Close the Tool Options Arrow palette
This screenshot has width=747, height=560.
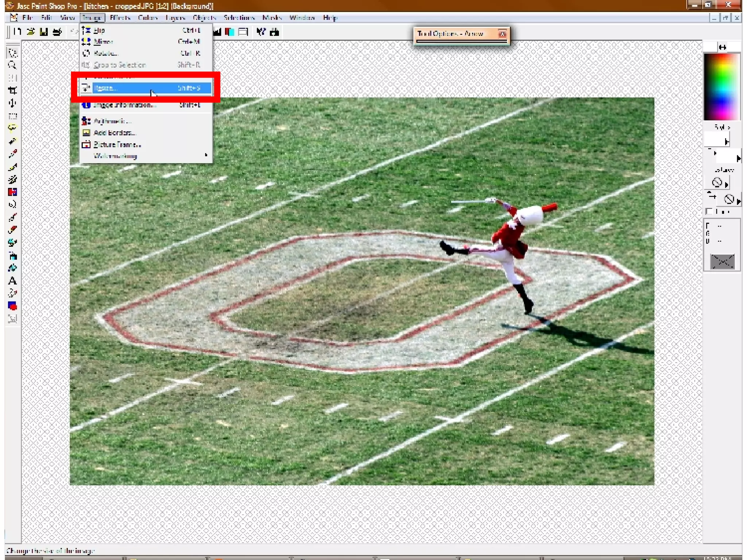pyautogui.click(x=502, y=34)
